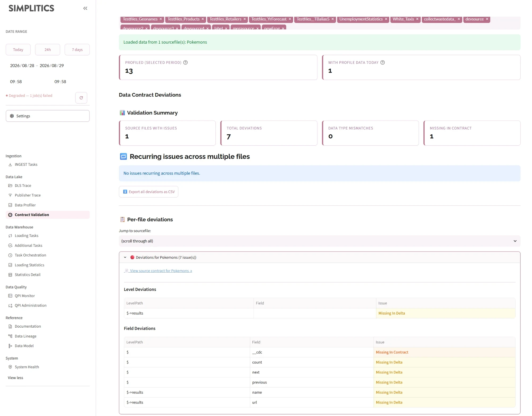532x416 pixels.
Task: Click the help icon beside With Profile Data Today
Action: 383,63
